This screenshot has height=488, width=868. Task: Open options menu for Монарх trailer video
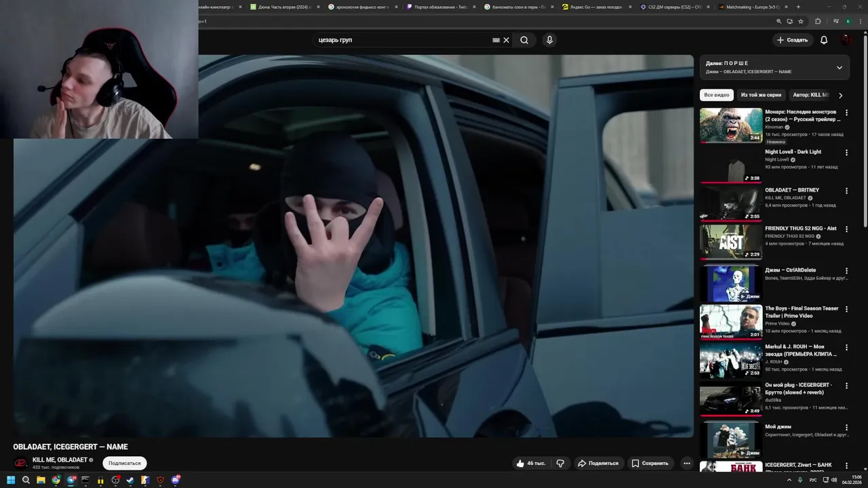(x=846, y=113)
